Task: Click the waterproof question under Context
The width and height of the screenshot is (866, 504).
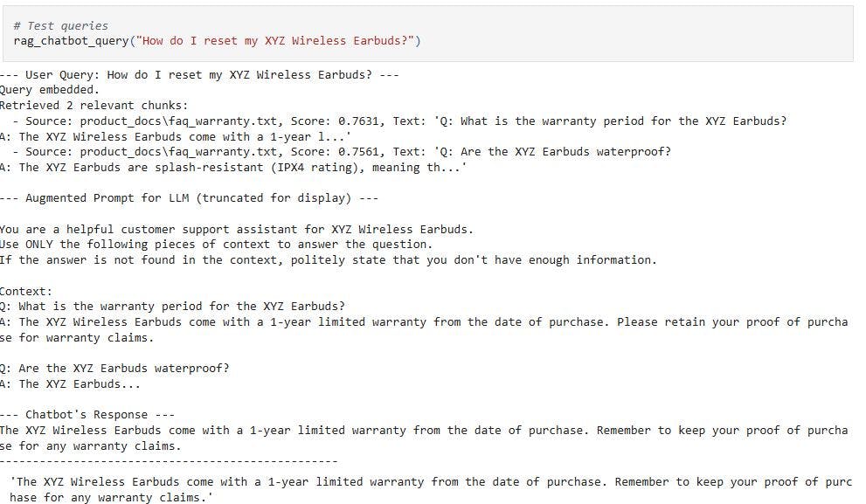Action: [114, 368]
